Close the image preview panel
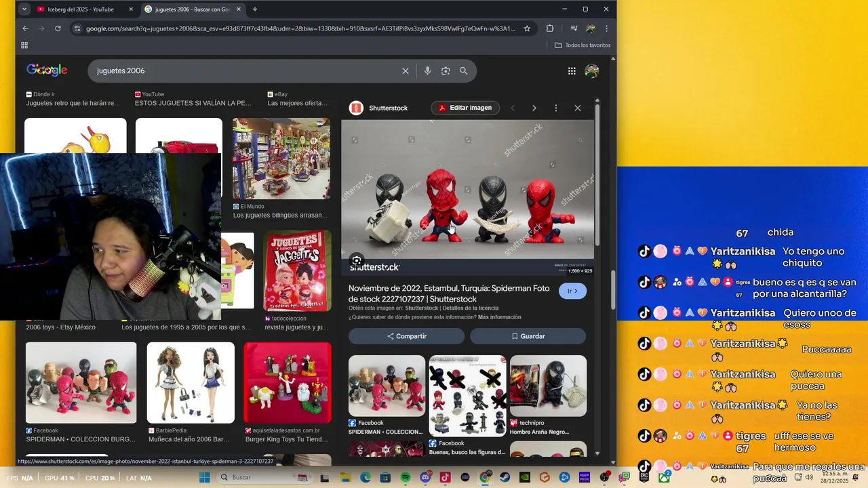Viewport: 868px width, 488px height. (578, 108)
